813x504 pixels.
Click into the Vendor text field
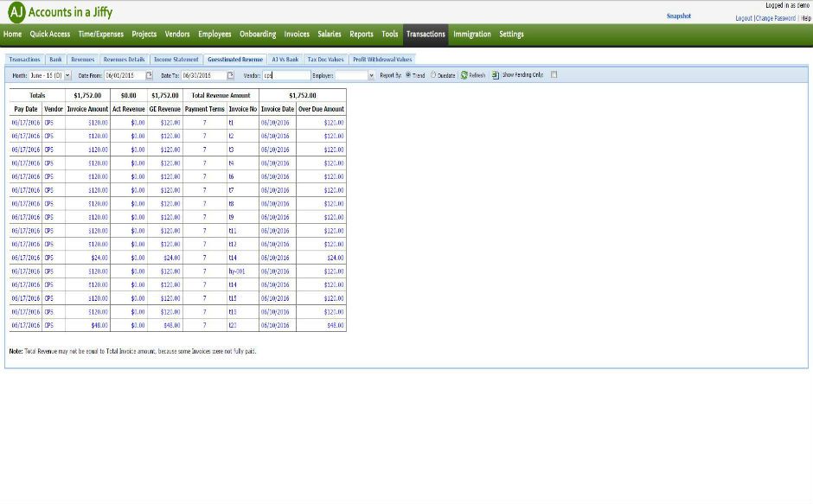286,75
